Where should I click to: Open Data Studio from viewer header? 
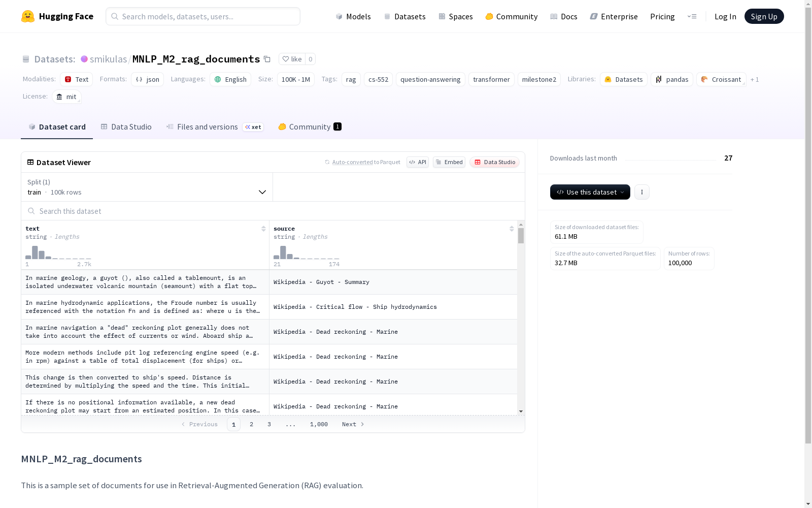494,162
